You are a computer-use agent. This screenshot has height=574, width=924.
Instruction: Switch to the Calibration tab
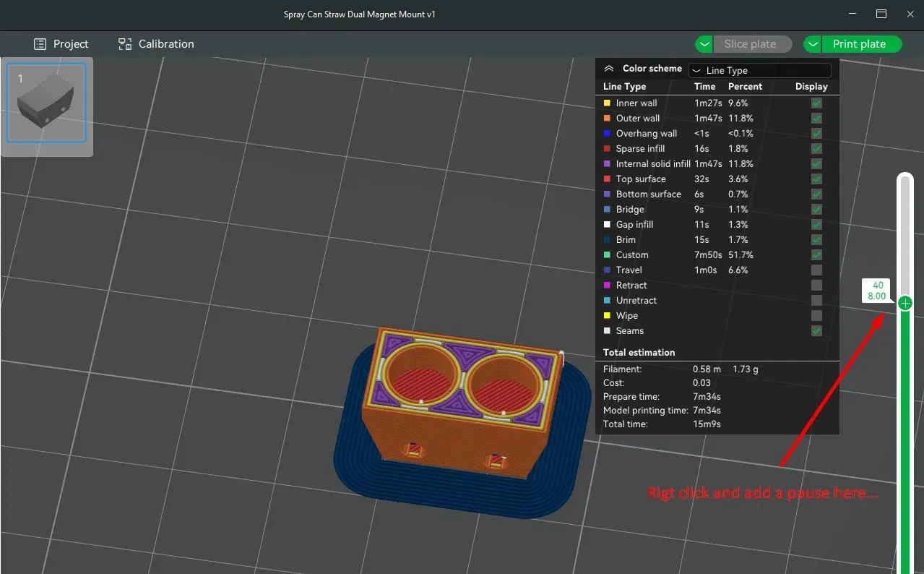tap(156, 44)
